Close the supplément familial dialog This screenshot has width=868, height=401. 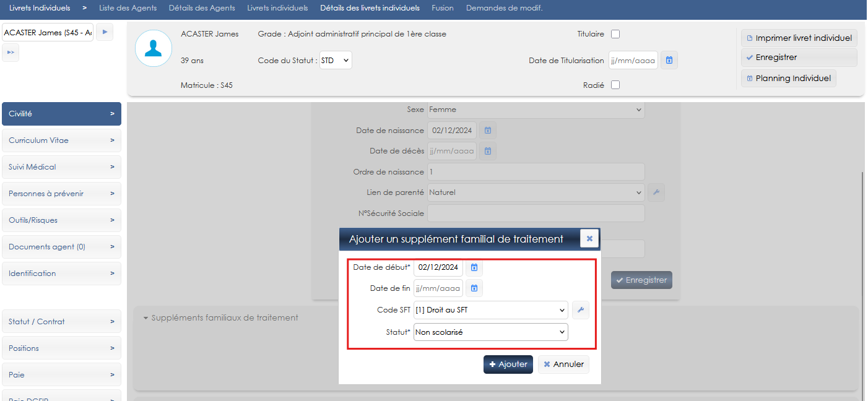pos(589,238)
